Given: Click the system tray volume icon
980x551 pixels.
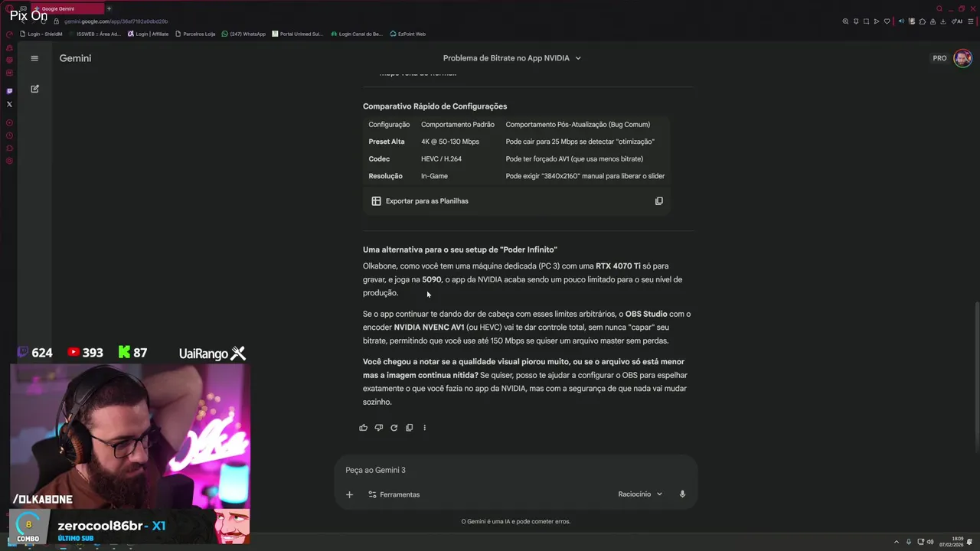Looking at the screenshot, I should 930,542.
